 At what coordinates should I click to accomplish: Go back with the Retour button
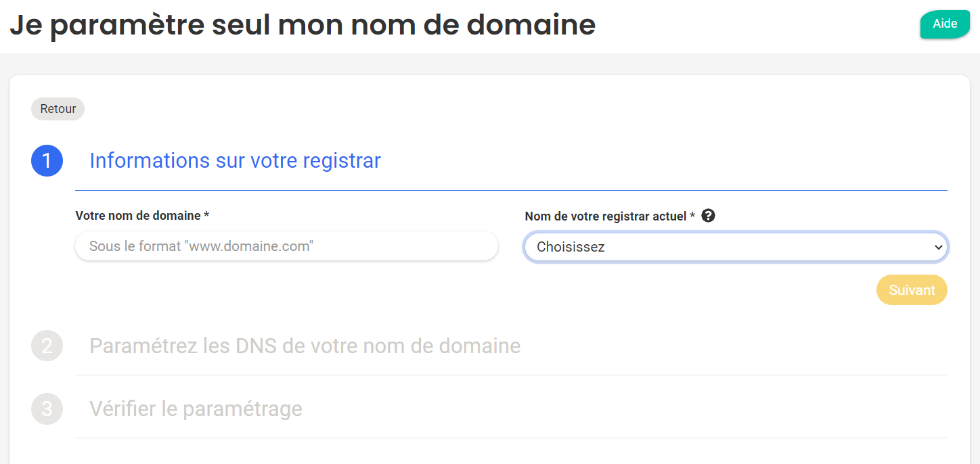coord(58,109)
